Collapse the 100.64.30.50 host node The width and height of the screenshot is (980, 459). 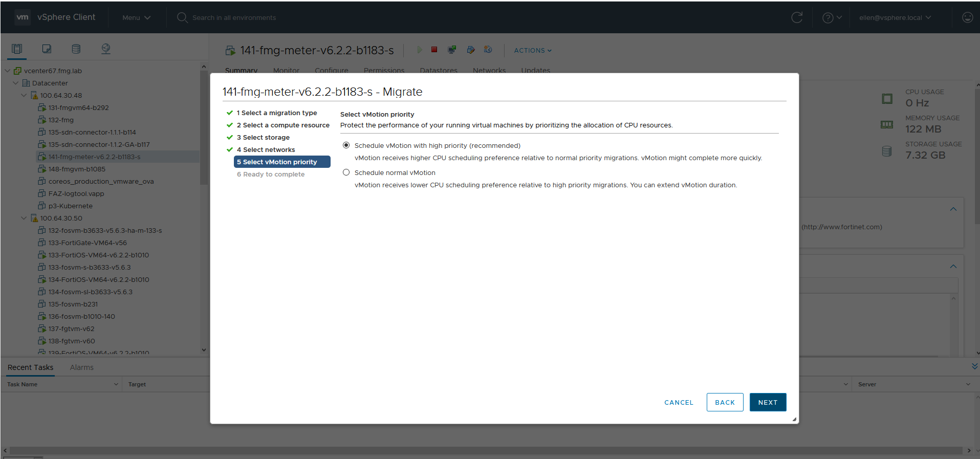tap(24, 218)
